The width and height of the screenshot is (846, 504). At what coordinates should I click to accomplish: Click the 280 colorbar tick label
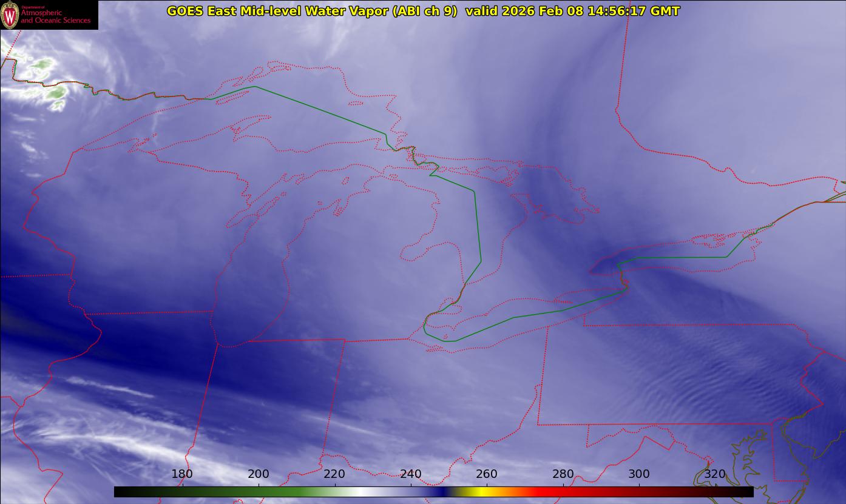(x=563, y=474)
